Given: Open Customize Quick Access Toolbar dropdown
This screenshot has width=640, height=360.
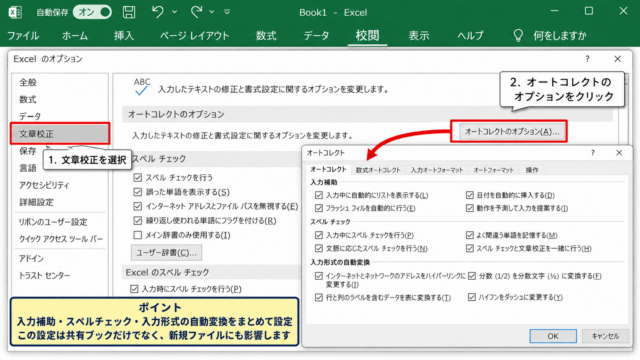Looking at the screenshot, I should tap(227, 12).
